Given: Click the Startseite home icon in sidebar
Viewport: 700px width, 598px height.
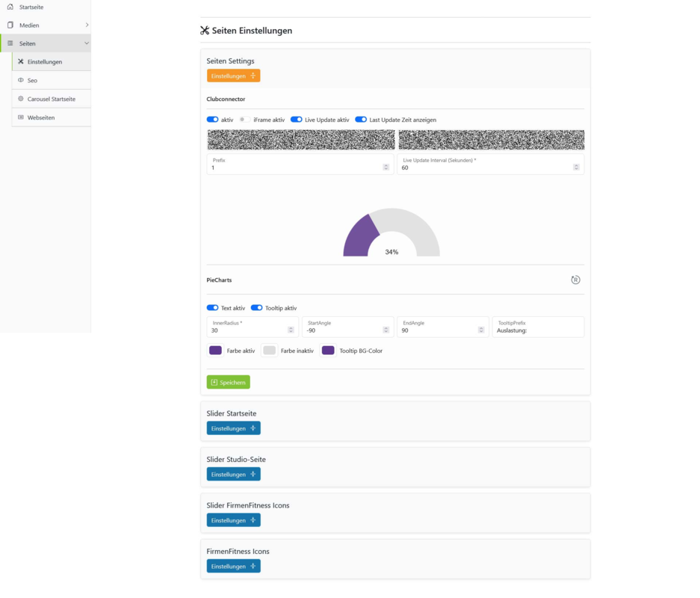Looking at the screenshot, I should 10,7.
